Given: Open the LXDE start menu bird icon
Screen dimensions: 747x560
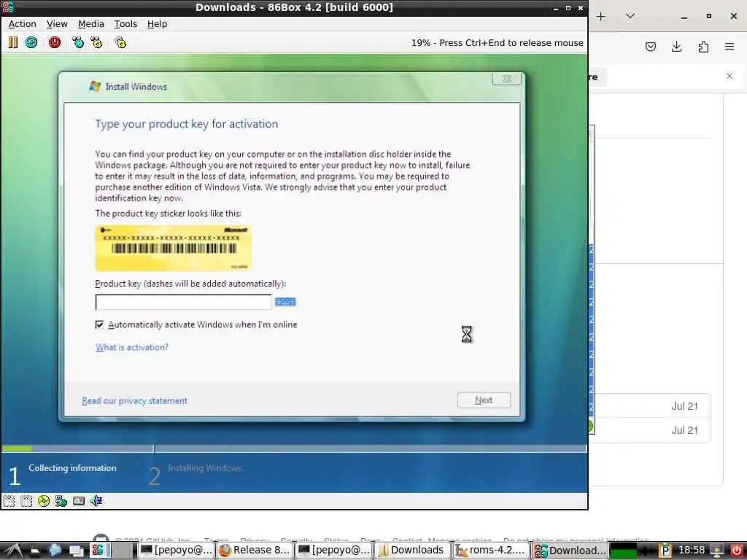Looking at the screenshot, I should click(x=12, y=551).
